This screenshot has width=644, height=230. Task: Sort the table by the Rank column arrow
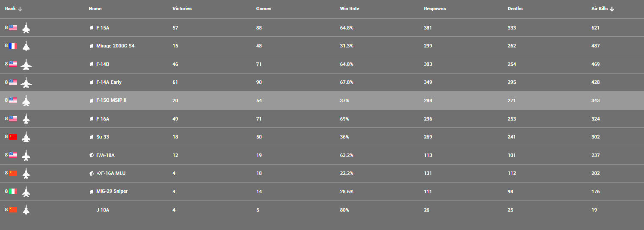20,9
